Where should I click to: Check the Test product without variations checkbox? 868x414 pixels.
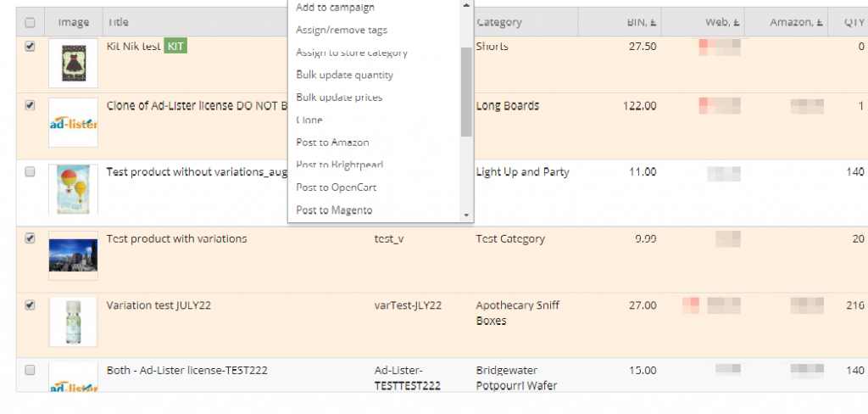click(31, 172)
